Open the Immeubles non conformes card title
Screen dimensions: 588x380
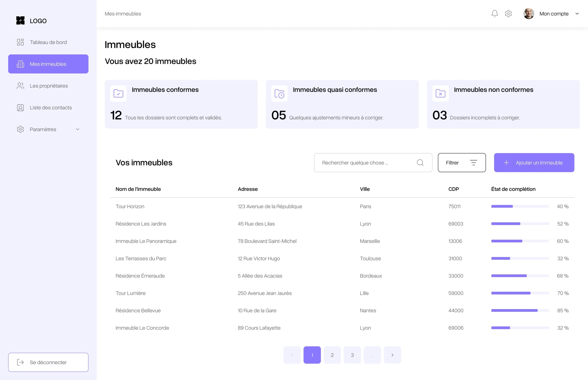pyautogui.click(x=493, y=90)
